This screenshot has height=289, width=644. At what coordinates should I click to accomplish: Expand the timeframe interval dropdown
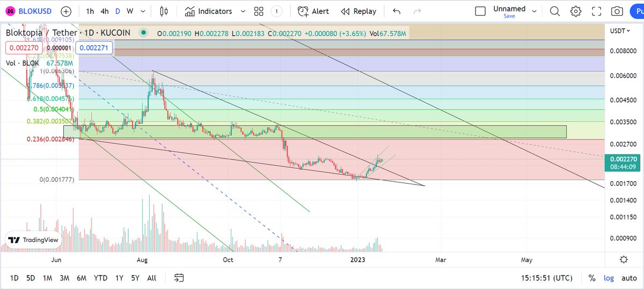tap(143, 11)
